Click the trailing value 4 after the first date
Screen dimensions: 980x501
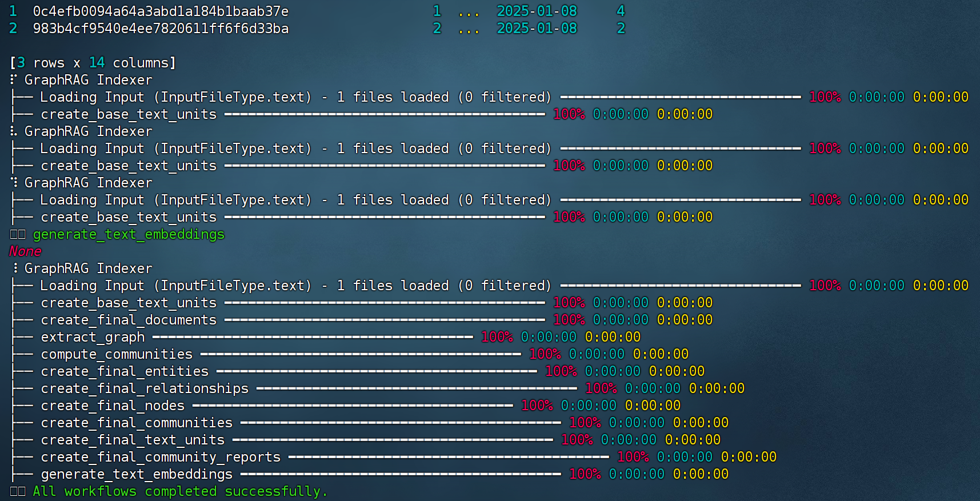621,11
